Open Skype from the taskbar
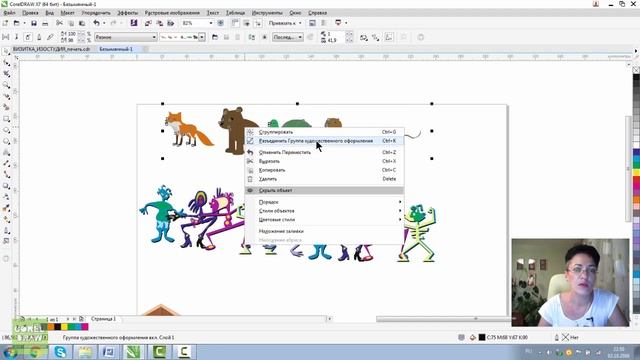640x360 pixels. coord(60,352)
